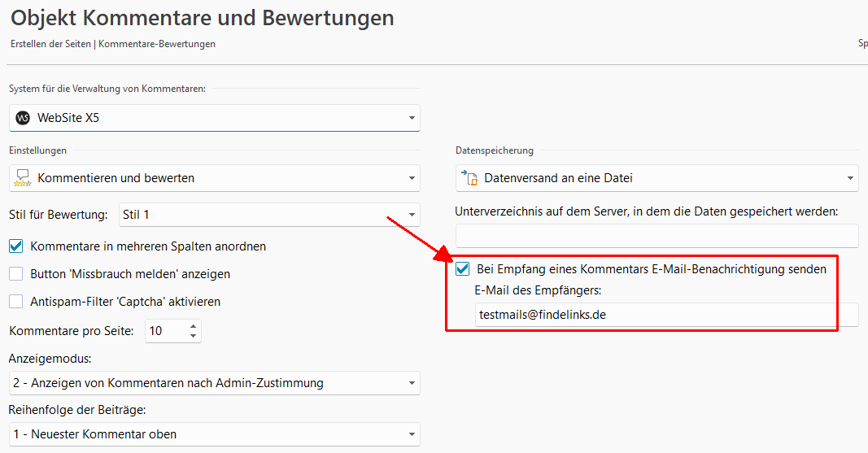
Task: Enable the 'Missbrauch melden' button checkbox
Action: click(x=16, y=274)
